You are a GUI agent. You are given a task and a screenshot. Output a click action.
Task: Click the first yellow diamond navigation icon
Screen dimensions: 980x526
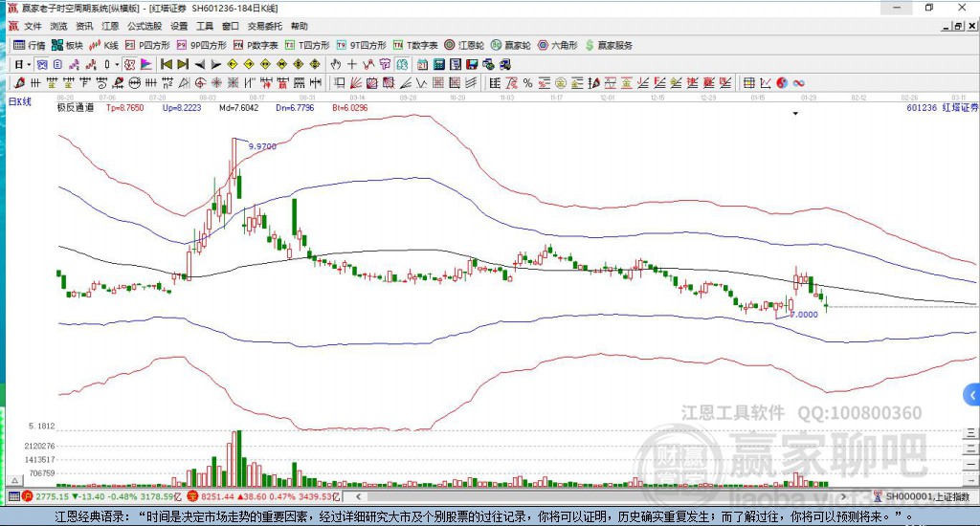coord(233,64)
